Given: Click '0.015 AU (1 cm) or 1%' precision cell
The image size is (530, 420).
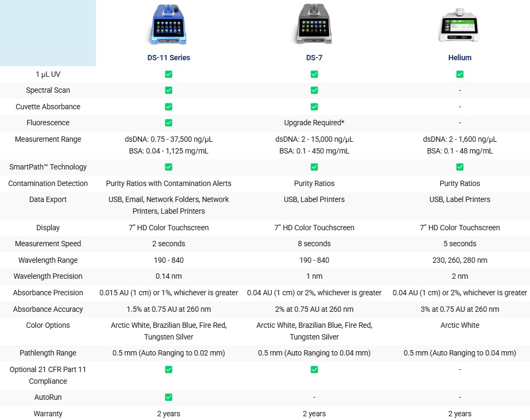Looking at the screenshot, I should (x=168, y=293).
